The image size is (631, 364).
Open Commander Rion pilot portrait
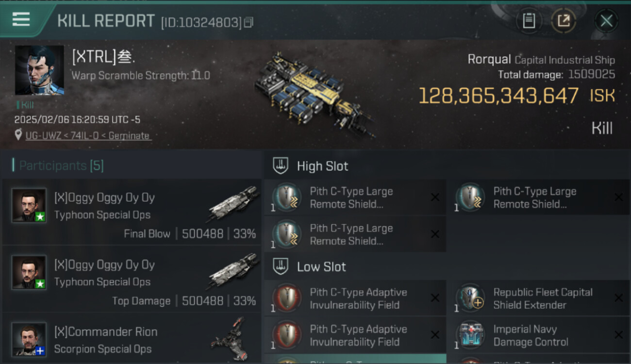click(29, 339)
